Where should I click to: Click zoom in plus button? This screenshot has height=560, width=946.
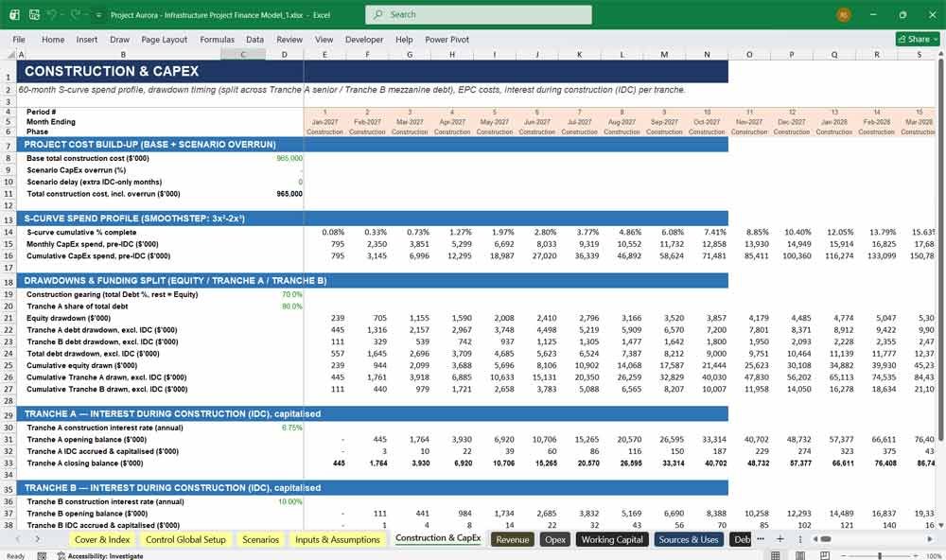(917, 556)
